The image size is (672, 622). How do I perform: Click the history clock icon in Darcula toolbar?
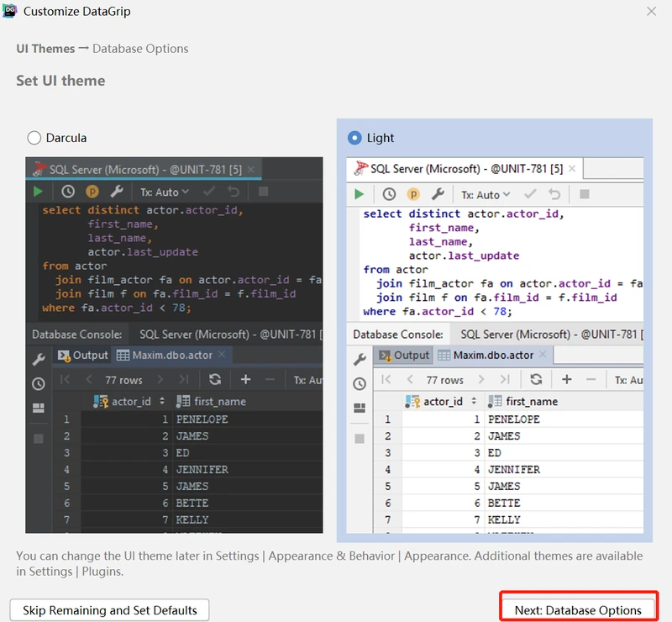pyautogui.click(x=68, y=192)
